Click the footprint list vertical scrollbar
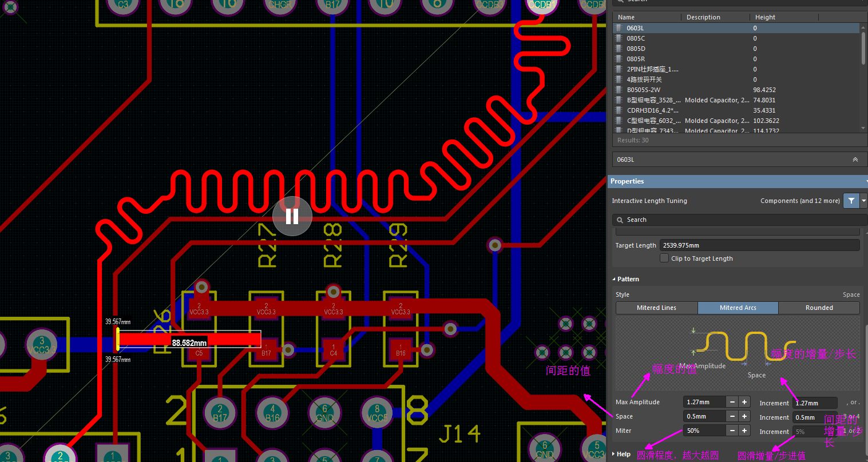Viewport: 868px width, 462px height. click(x=863, y=49)
